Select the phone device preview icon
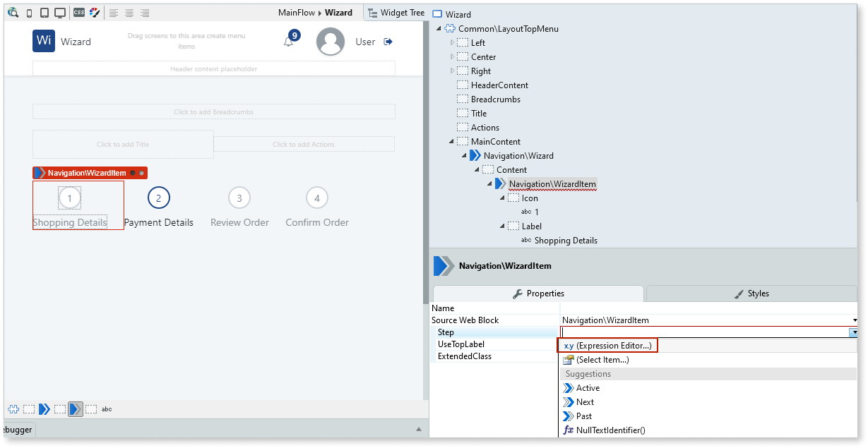Image resolution: width=868 pixels, height=448 pixels. pos(30,12)
